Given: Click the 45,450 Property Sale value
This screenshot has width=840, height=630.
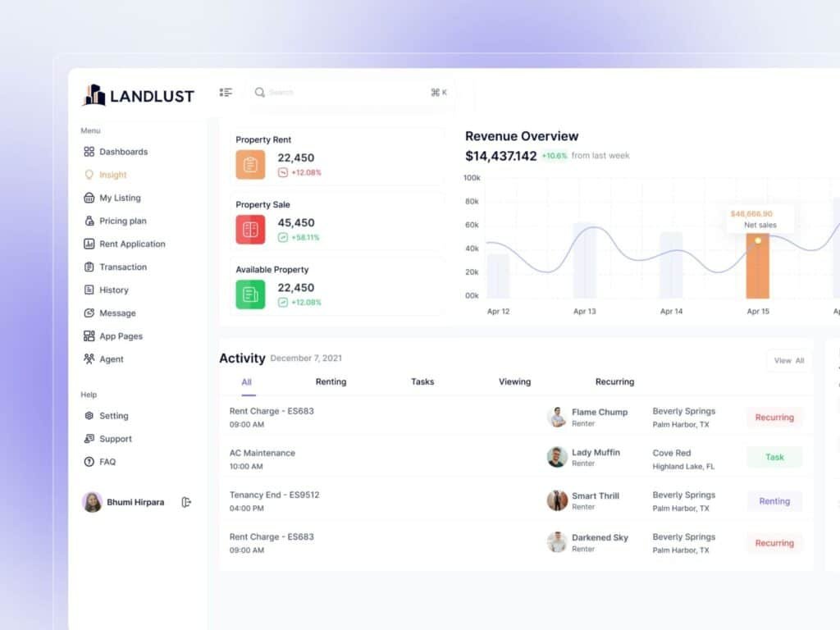Looking at the screenshot, I should pyautogui.click(x=296, y=223).
